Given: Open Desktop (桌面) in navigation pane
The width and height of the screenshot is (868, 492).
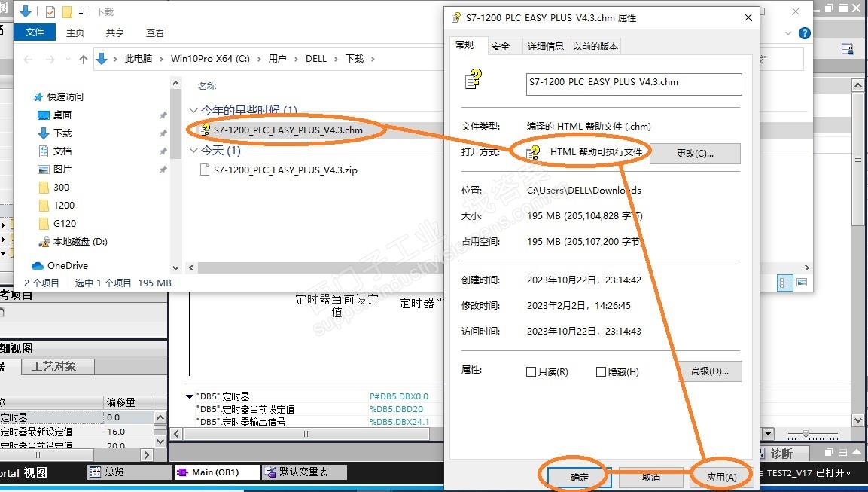Looking at the screenshot, I should [x=62, y=115].
